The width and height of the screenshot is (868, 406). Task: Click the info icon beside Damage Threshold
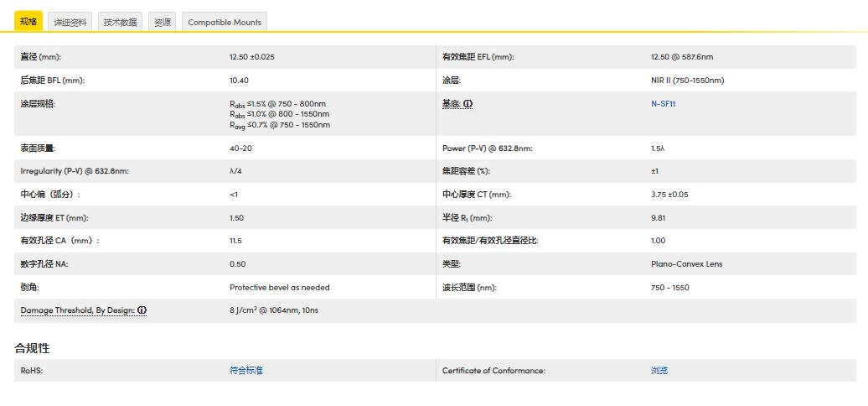point(142,310)
